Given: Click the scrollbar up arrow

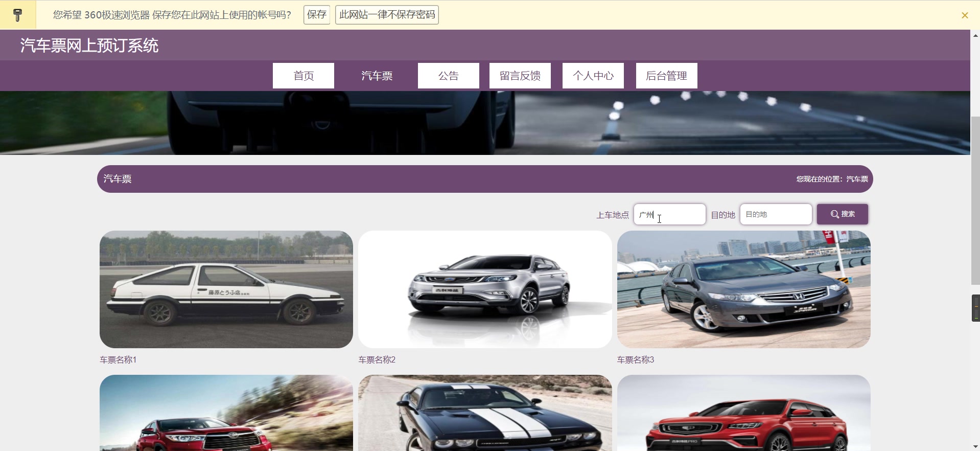Looking at the screenshot, I should click(975, 36).
